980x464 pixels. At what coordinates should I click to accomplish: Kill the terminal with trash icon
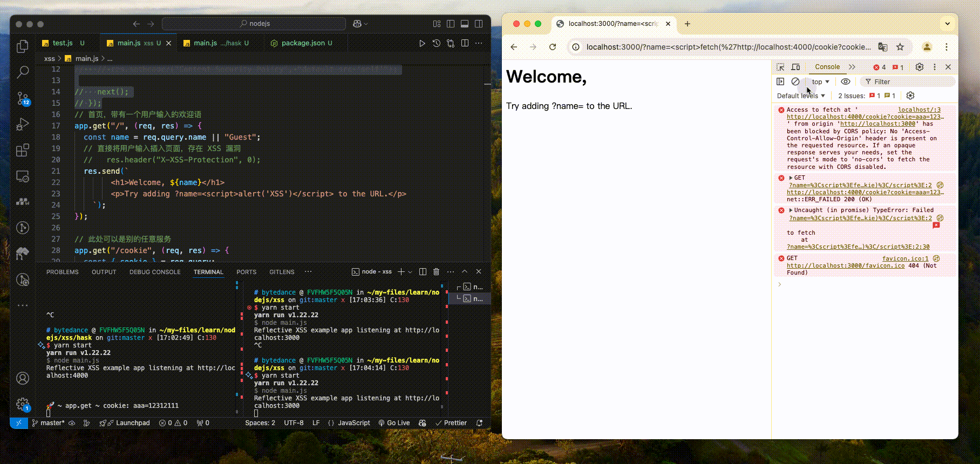click(436, 272)
